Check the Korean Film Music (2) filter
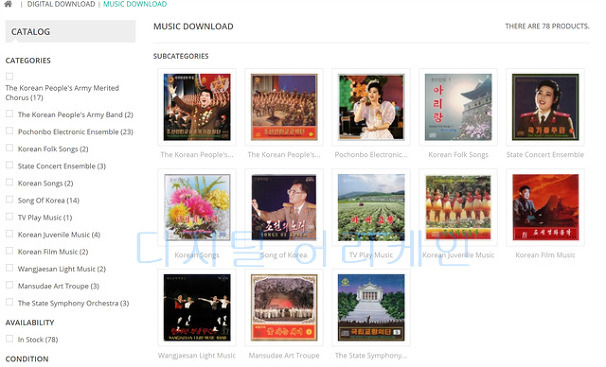Image resolution: width=606 pixels, height=367 pixels. click(x=10, y=251)
